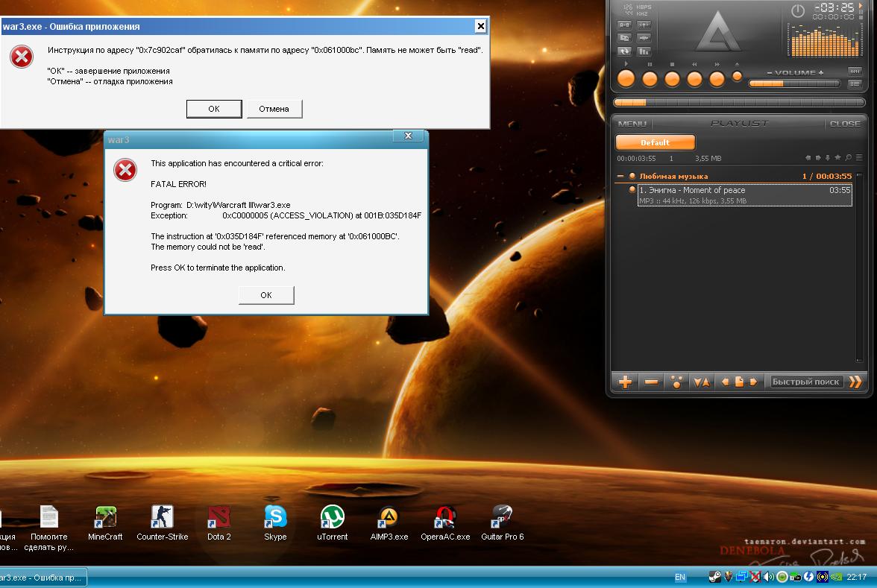The width and height of the screenshot is (877, 588).
Task: Toggle playlist panel visibility button
Action: [854, 83]
